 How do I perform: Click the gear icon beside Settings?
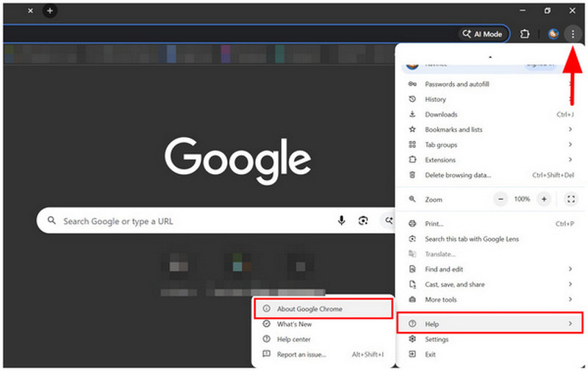coord(412,339)
